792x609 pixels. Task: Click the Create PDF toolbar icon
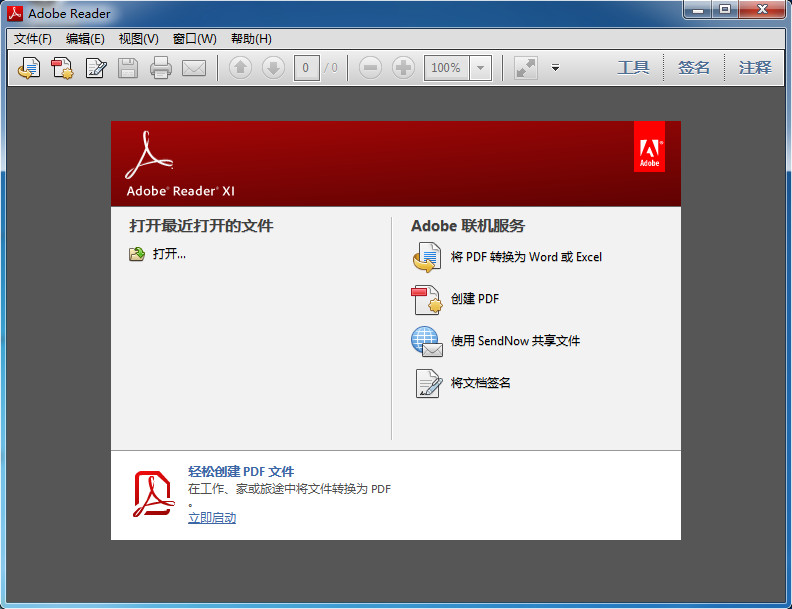pyautogui.click(x=62, y=68)
